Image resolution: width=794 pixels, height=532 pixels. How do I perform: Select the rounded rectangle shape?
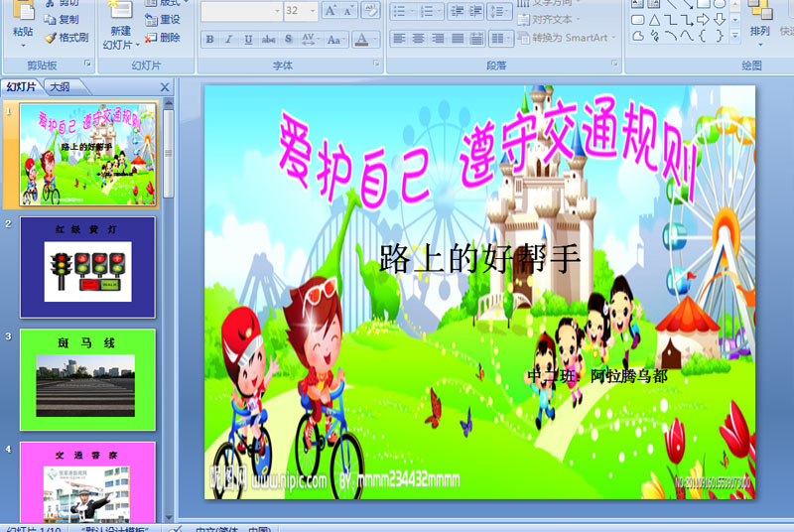click(638, 20)
